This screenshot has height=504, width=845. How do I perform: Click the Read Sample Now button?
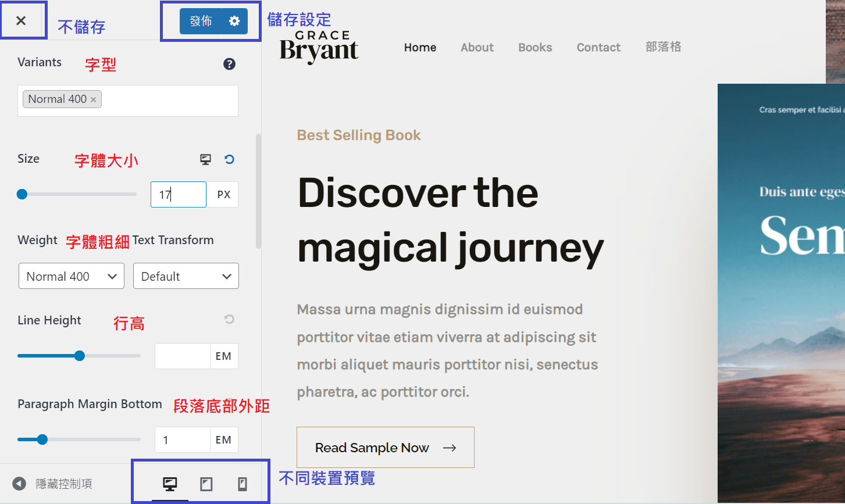[x=386, y=447]
